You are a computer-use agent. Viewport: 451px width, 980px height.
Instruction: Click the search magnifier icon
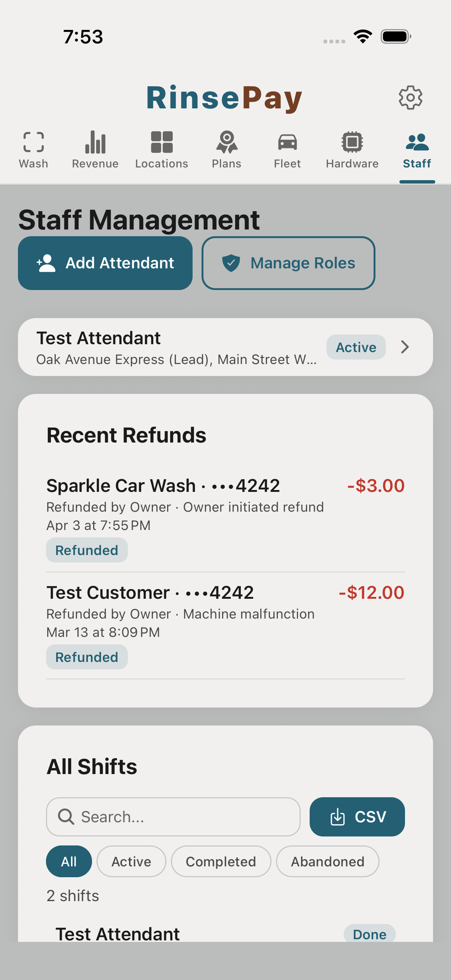66,816
